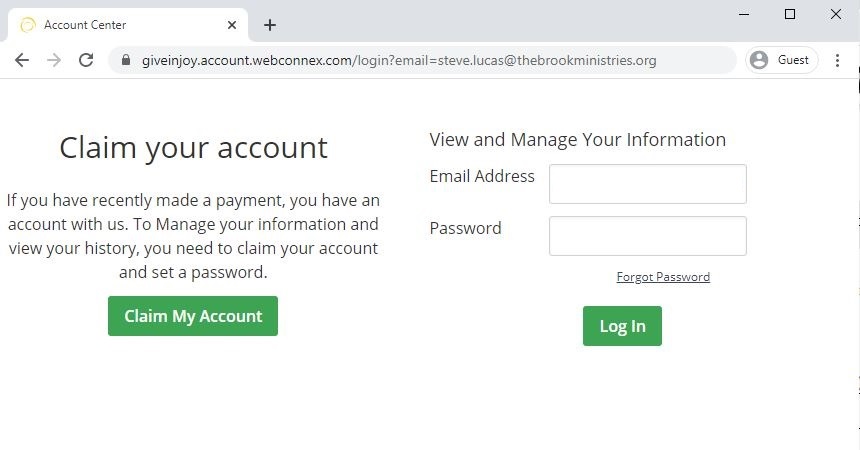The height and width of the screenshot is (450, 860).
Task: Click the browser forward arrow
Action: [54, 60]
